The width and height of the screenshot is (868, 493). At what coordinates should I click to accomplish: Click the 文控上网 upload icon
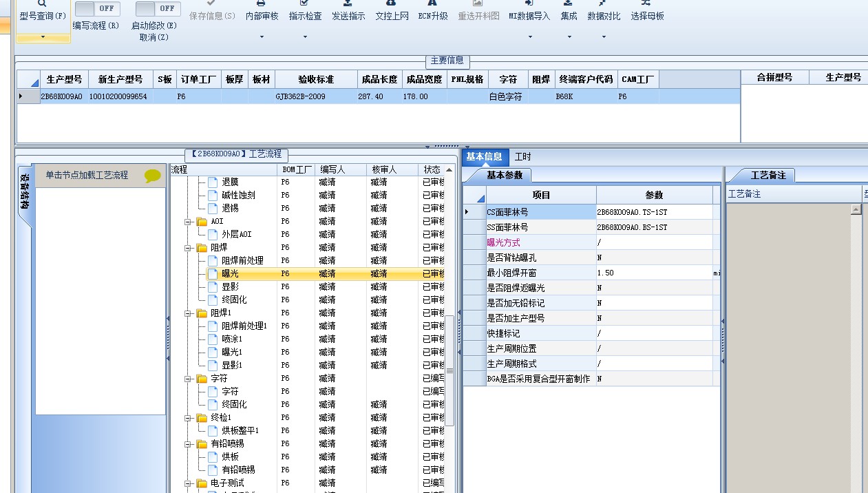392,11
